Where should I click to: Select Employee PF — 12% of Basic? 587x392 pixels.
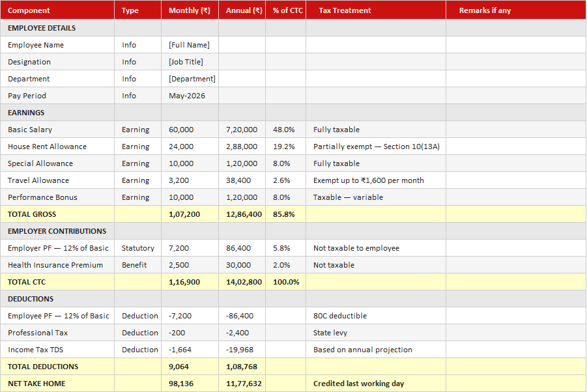(x=57, y=316)
